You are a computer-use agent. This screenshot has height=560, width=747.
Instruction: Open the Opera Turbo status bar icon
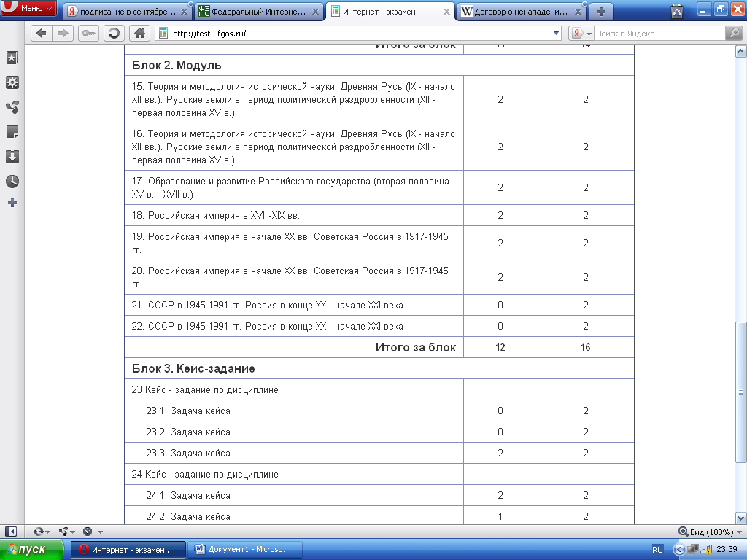[x=88, y=532]
